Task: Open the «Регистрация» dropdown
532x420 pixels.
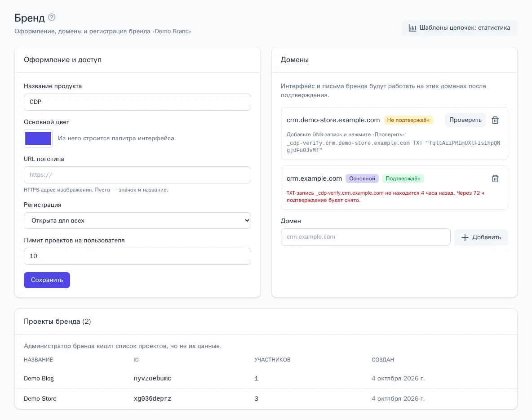Action: 137,221
